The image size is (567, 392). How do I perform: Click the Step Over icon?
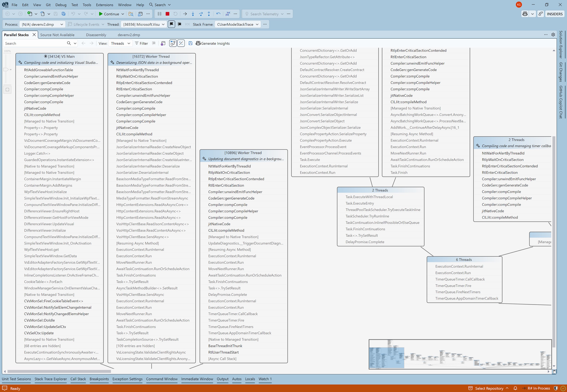point(201,14)
